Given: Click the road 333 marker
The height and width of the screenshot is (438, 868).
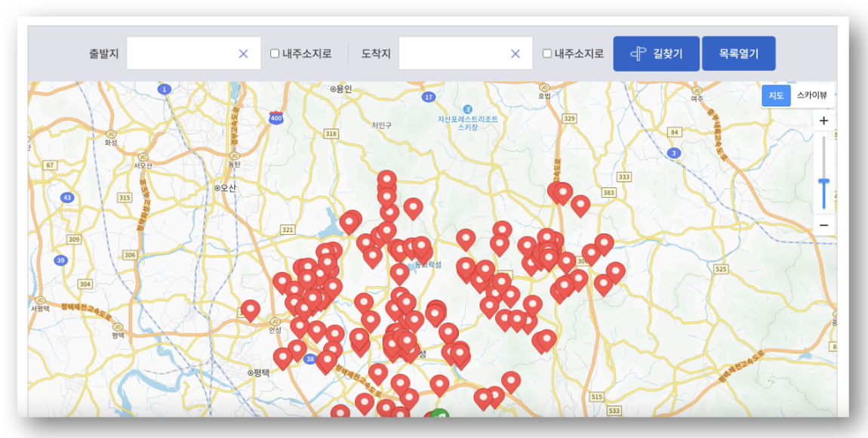Looking at the screenshot, I should pyautogui.click(x=624, y=177).
